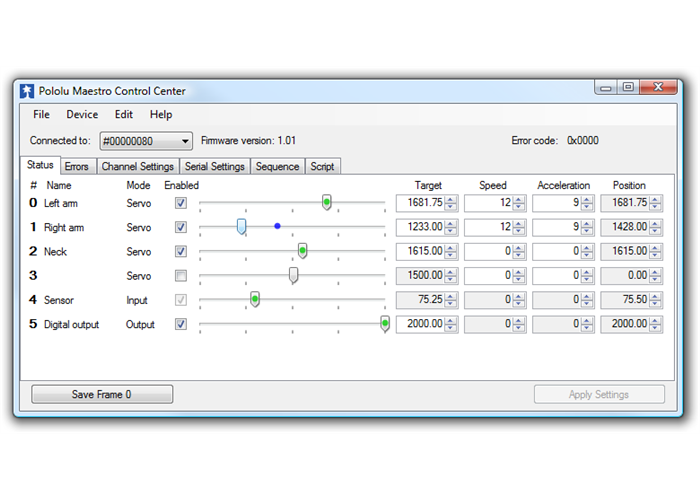The height and width of the screenshot is (500, 700).
Task: Click the Pololu app icon in title bar
Action: [x=27, y=91]
